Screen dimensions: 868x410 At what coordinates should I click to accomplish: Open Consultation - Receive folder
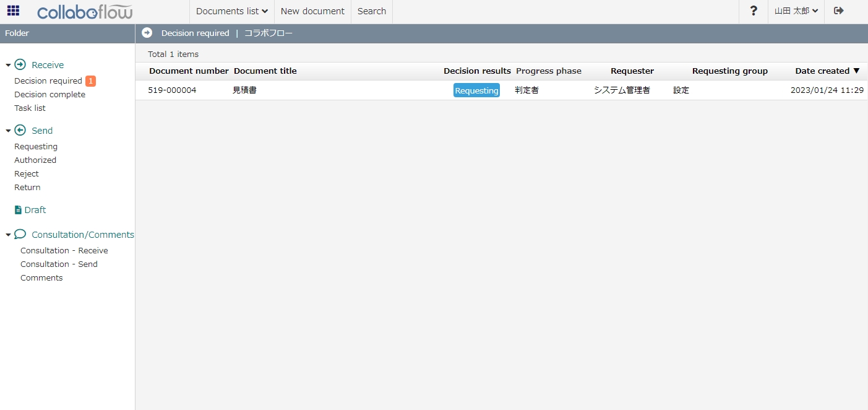tap(64, 251)
